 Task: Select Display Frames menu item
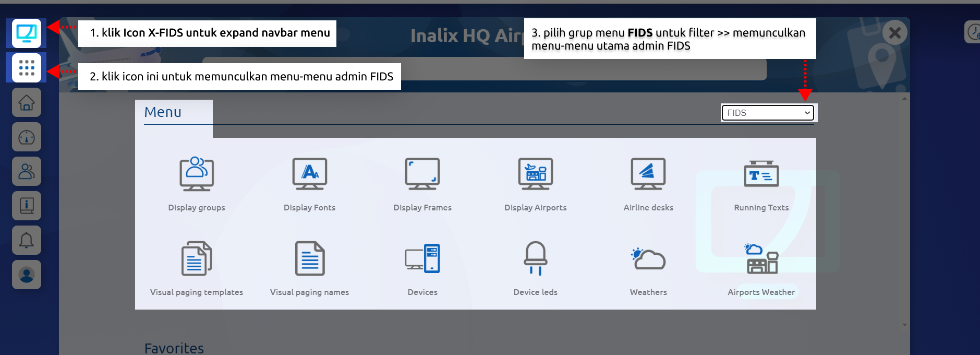coord(422,184)
